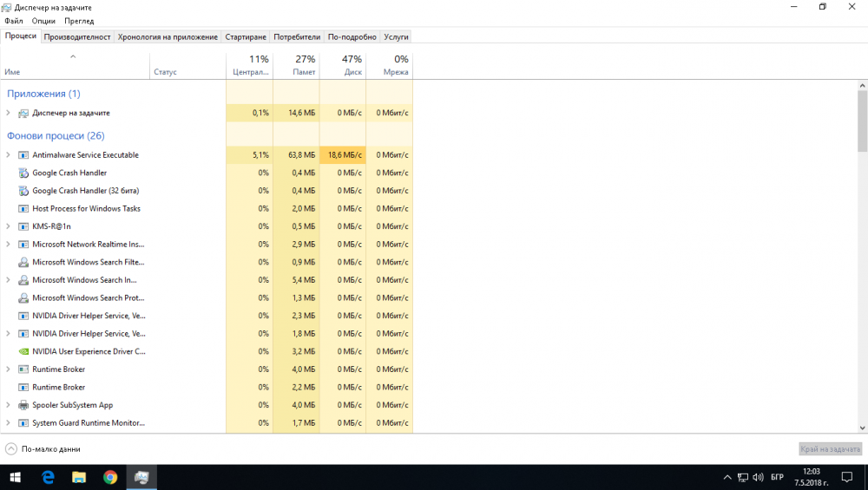This screenshot has width=868, height=490.
Task: Select the Host Process for Windows Tasks row
Action: (x=207, y=208)
